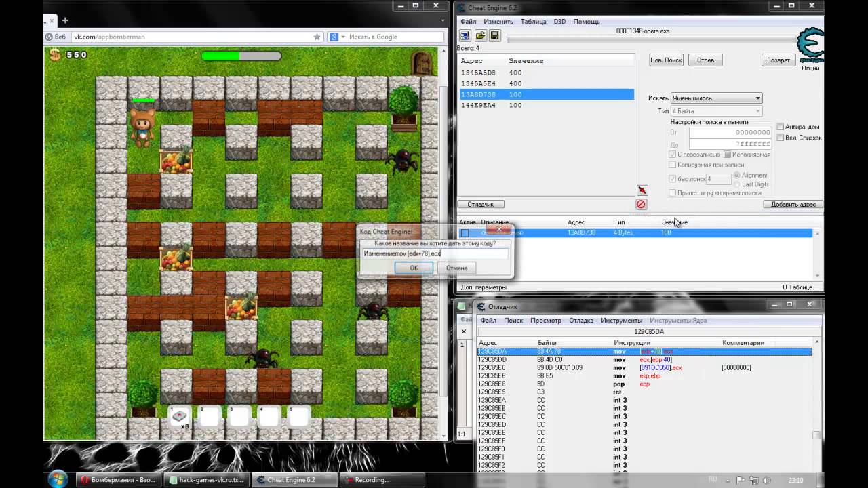Click Отмена in the code name dialog
This screenshot has width=868, height=488.
pyautogui.click(x=456, y=268)
